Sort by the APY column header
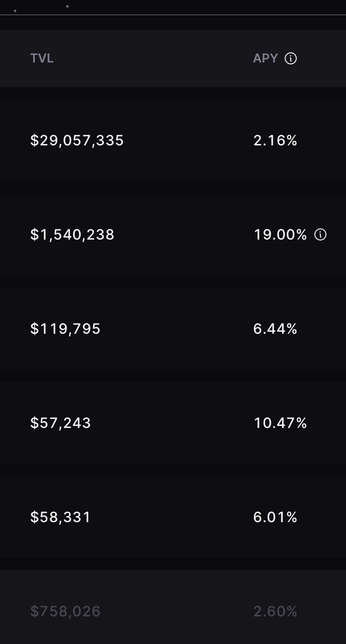This screenshot has width=346, height=644. 265,58
